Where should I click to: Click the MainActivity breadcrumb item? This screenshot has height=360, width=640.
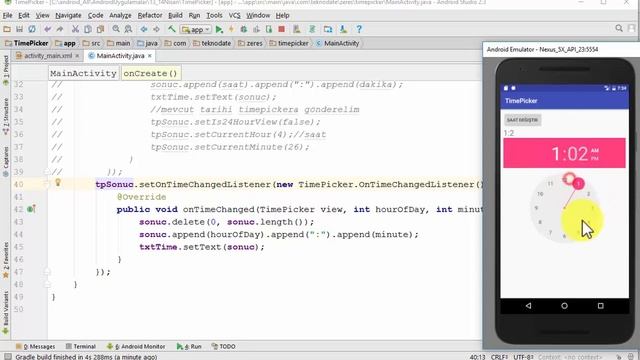pos(338,43)
